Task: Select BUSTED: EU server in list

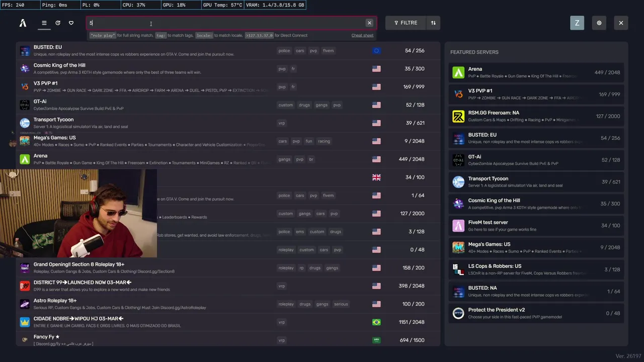Action: [228, 50]
